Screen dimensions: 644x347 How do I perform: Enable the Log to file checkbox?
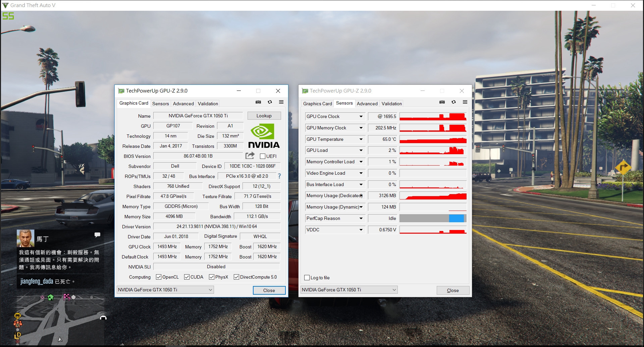307,278
